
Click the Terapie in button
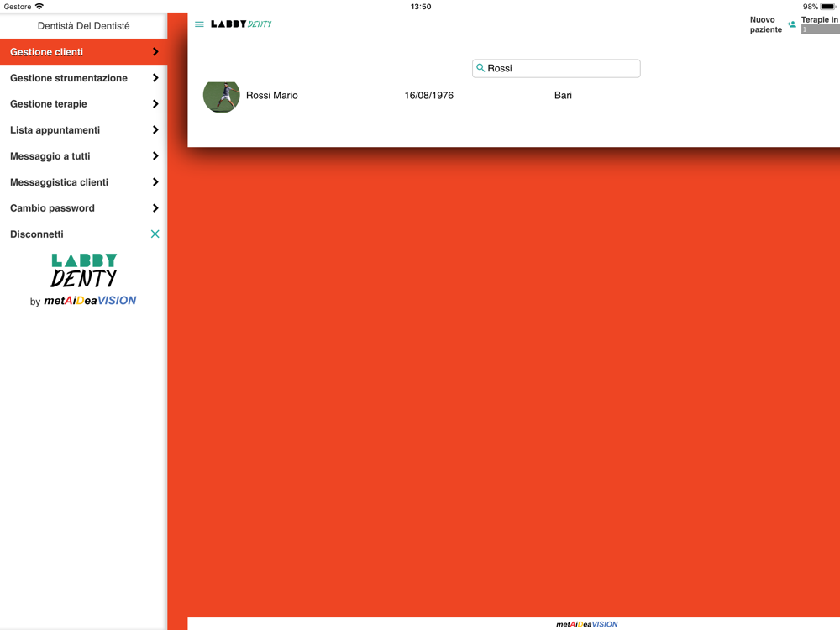click(x=820, y=20)
